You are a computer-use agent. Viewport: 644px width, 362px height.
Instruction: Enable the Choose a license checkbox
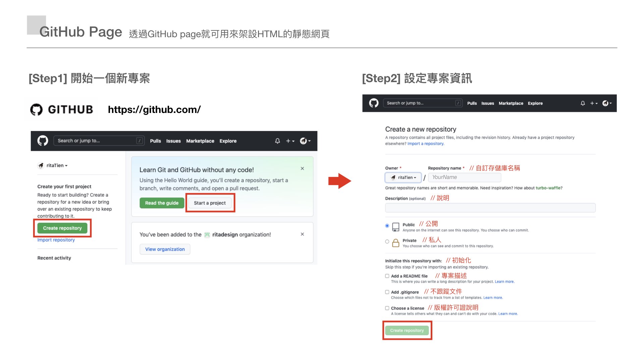[387, 308]
